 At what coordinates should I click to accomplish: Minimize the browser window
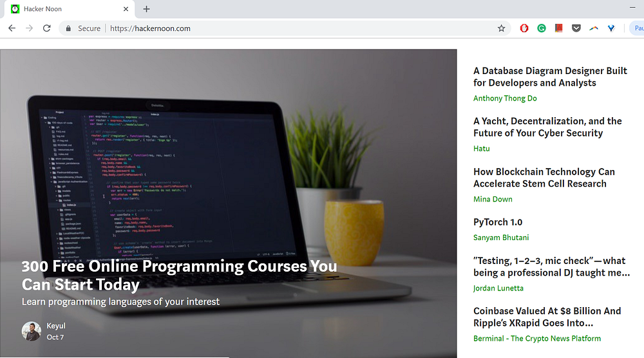coord(632,7)
